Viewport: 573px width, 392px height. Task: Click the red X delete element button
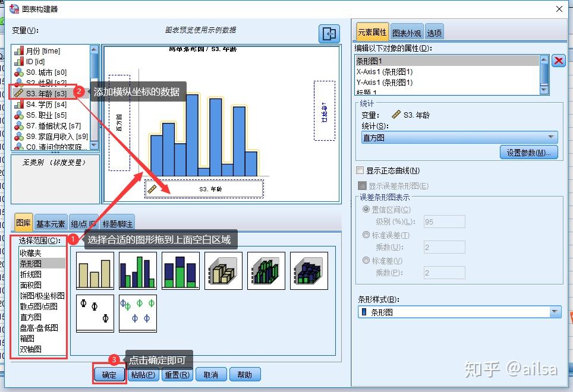(x=558, y=61)
